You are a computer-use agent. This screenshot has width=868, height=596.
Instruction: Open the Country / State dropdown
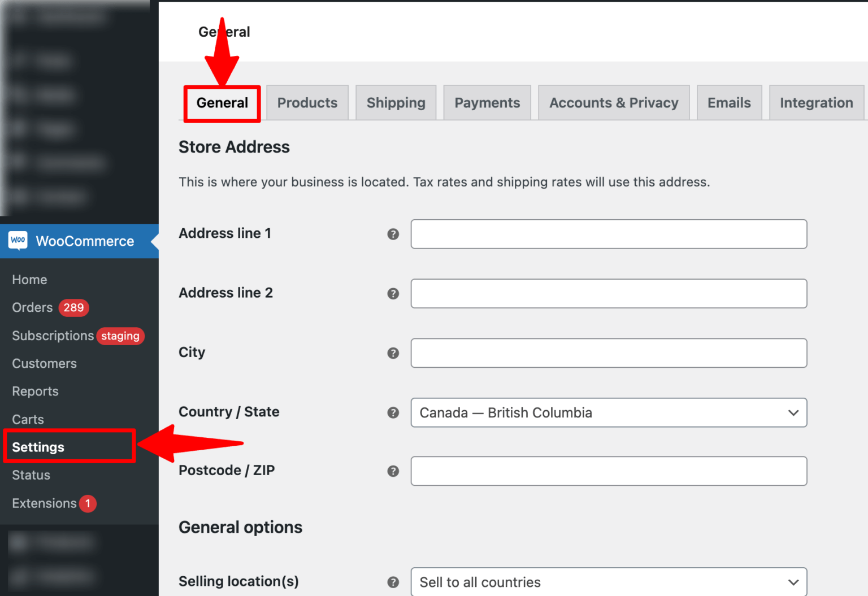[609, 412]
